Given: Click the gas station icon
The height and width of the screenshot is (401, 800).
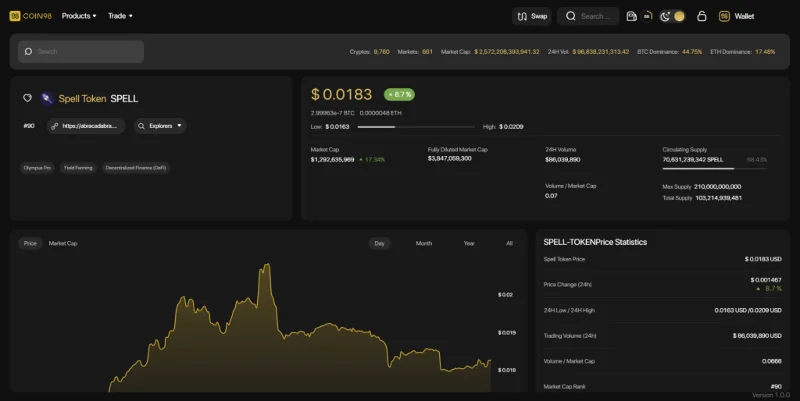Looking at the screenshot, I should pyautogui.click(x=631, y=16).
